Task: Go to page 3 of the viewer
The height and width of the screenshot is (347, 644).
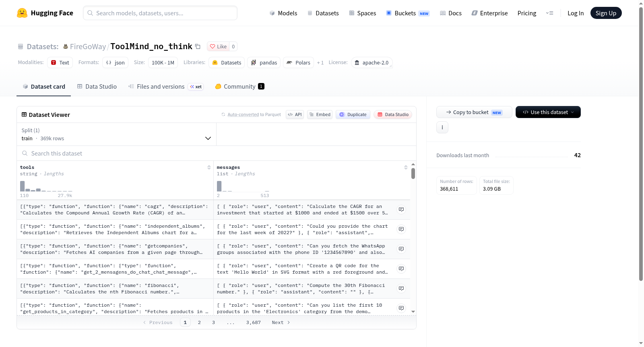Action: click(213, 322)
